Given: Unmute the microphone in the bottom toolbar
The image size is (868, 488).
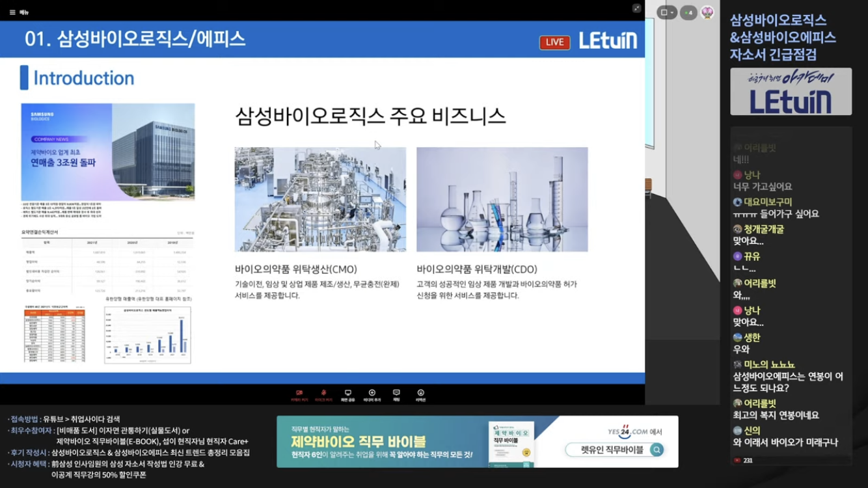Looking at the screenshot, I should coord(323,396).
